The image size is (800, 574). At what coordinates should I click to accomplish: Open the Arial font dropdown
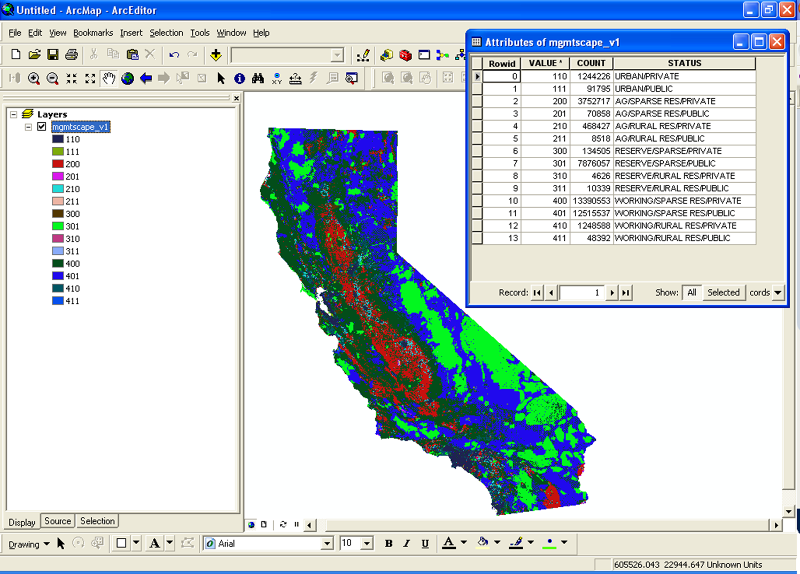pyautogui.click(x=326, y=543)
